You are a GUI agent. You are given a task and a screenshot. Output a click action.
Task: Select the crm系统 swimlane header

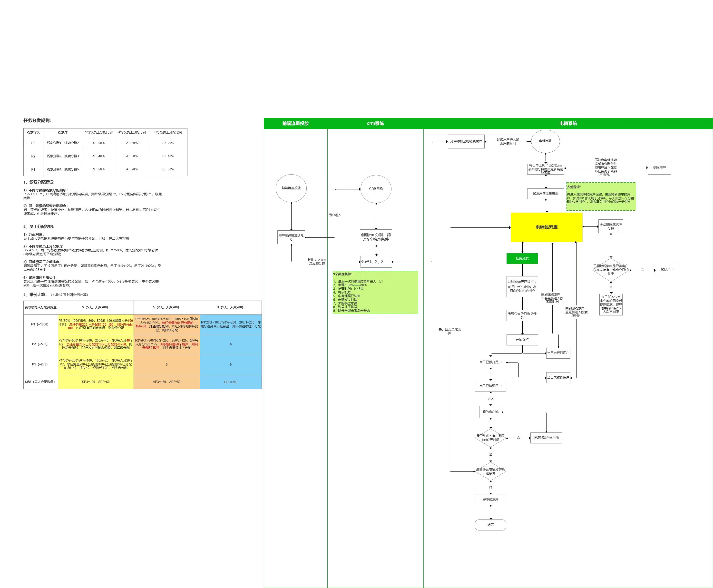375,124
